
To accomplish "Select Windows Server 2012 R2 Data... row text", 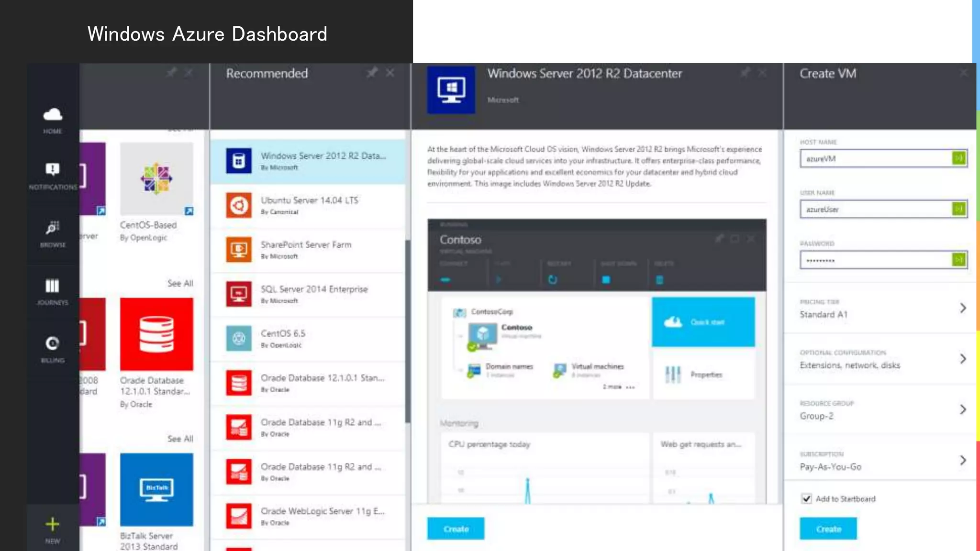I will 323,156.
